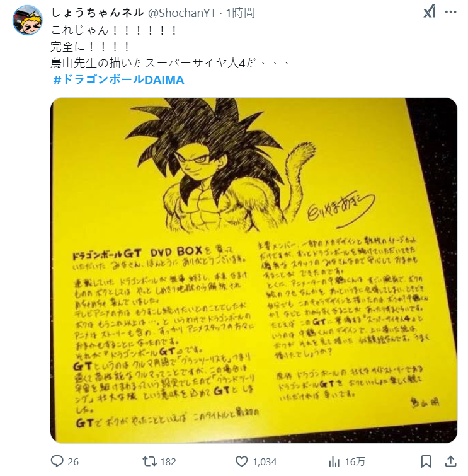Image resolution: width=468 pixels, height=476 pixels.
Task: Open the author's profile avatar
Action: point(28,20)
